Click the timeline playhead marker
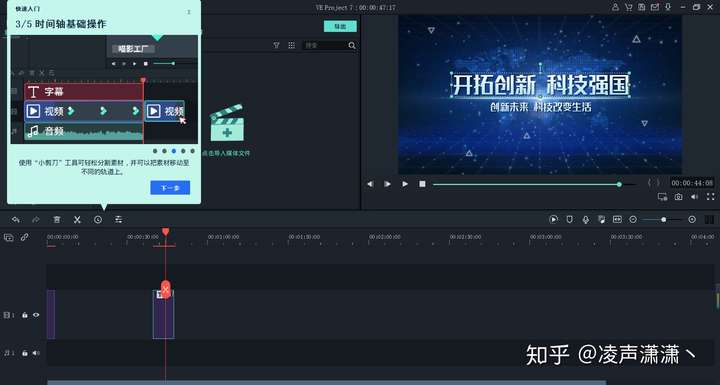Screen dimensions: 720x385 click(166, 232)
